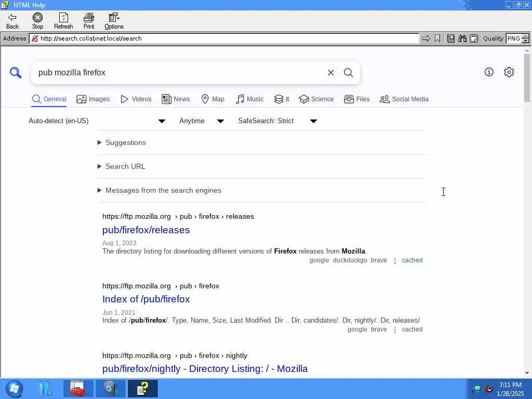This screenshot has height=399, width=532.
Task: Click the Go arrow next to address bar
Action: (426, 38)
